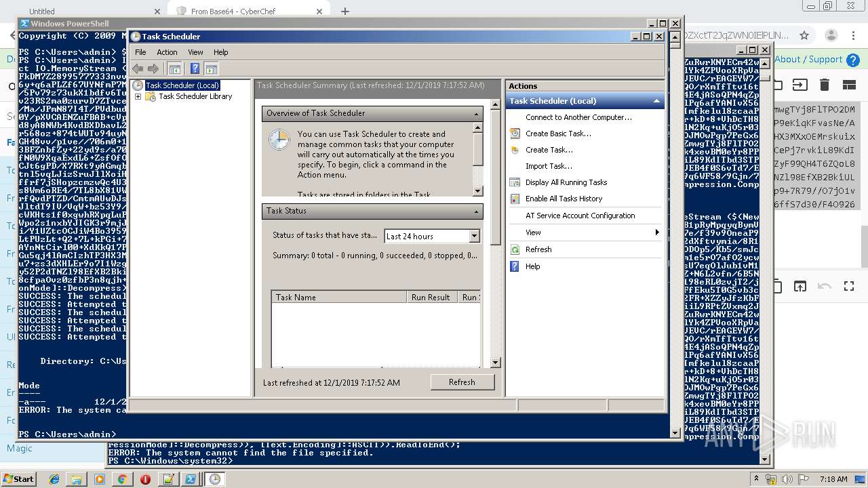
Task: Bookmark page with Chrome star icon
Action: [804, 35]
